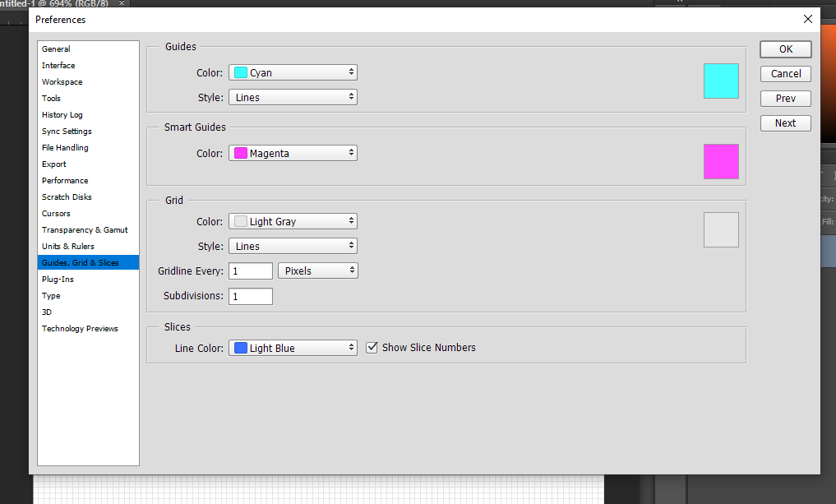Open Slices Line Color dropdown
The height and width of the screenshot is (504, 836).
pyautogui.click(x=293, y=348)
